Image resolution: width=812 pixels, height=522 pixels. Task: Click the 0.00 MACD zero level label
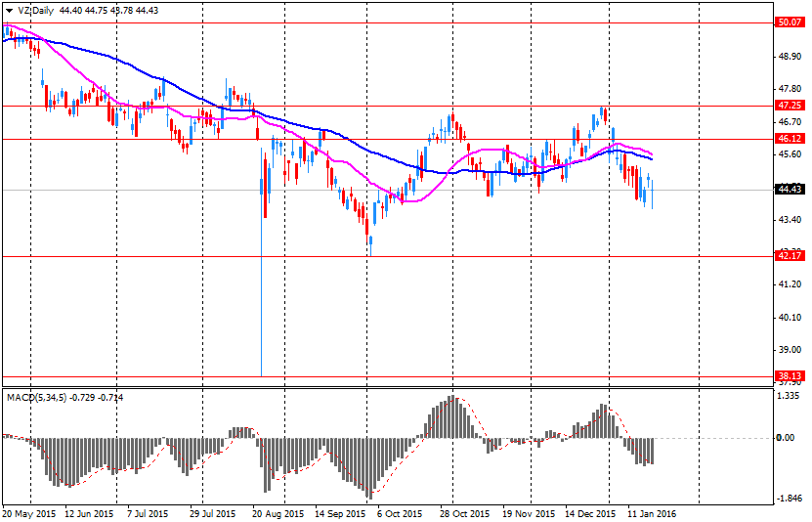790,438
